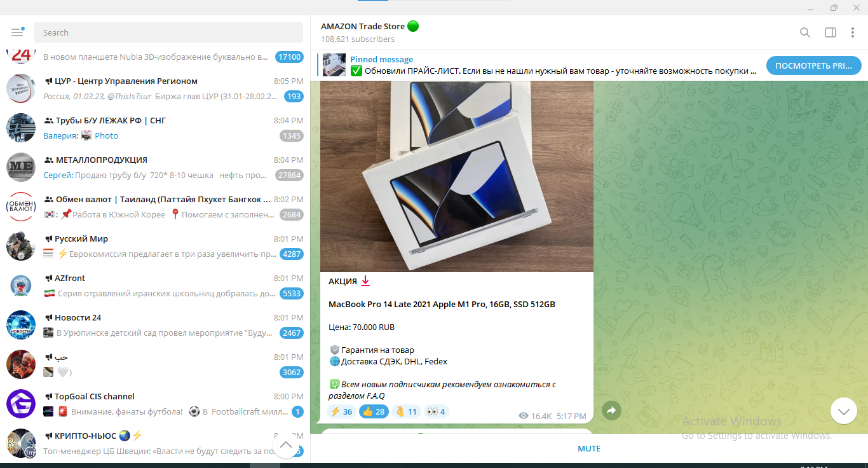Click the حب chat avatar

[x=21, y=364]
